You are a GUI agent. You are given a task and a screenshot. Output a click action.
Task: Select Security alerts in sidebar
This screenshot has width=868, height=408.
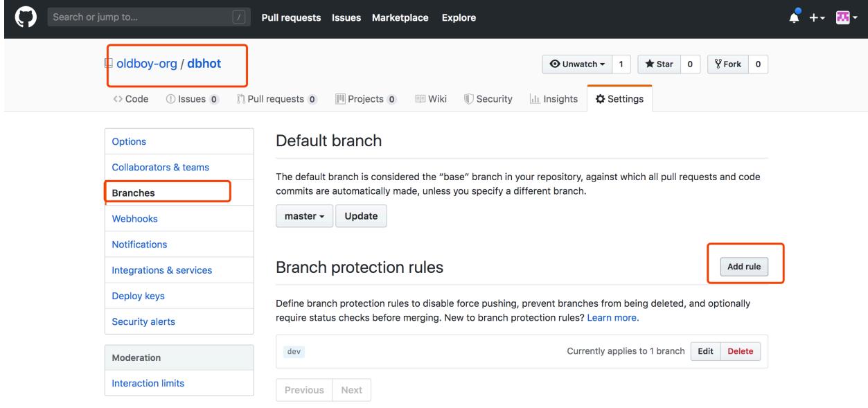pos(179,321)
